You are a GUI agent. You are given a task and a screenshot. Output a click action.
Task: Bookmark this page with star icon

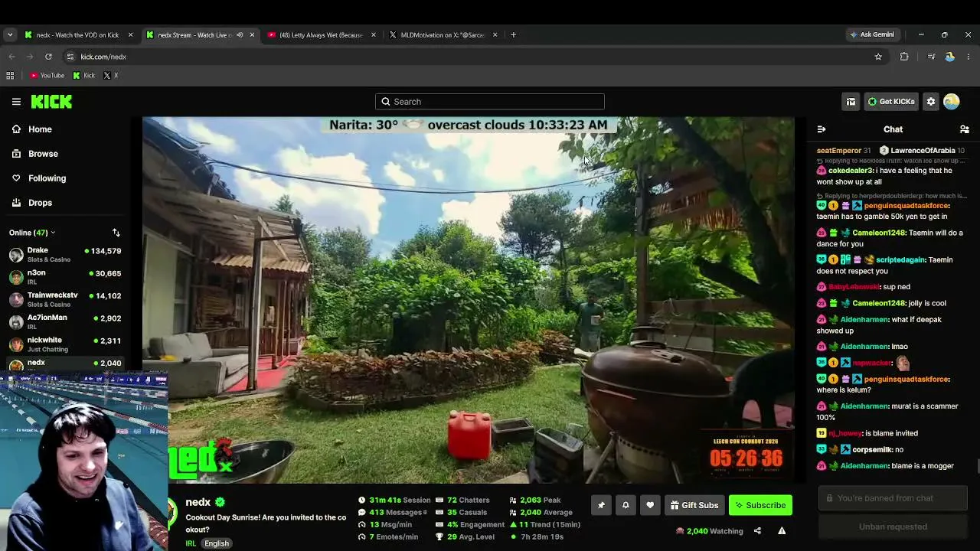pos(878,57)
